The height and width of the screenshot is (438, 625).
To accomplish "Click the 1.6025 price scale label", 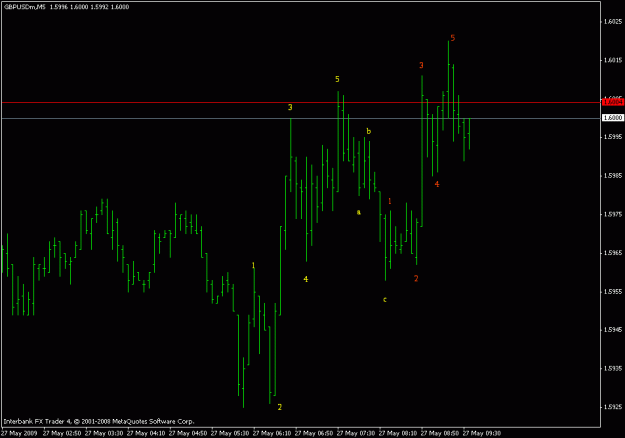I will 613,22.
